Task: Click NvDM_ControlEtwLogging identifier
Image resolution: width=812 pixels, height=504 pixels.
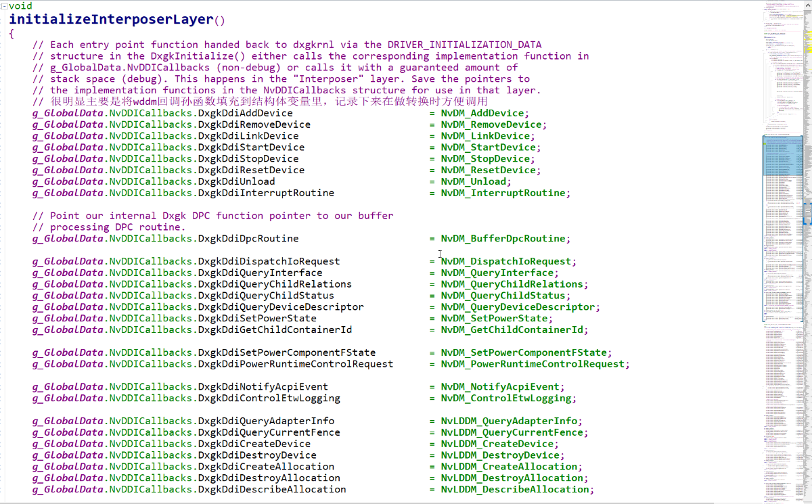Action: (506, 398)
